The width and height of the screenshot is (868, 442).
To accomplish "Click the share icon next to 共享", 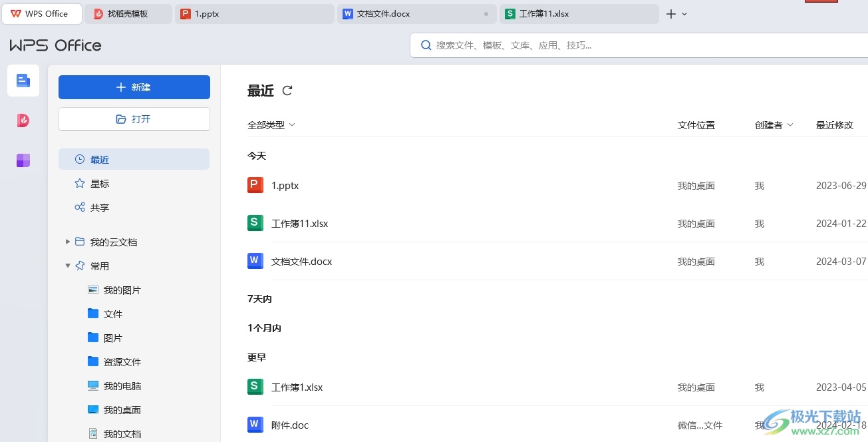I will click(80, 207).
